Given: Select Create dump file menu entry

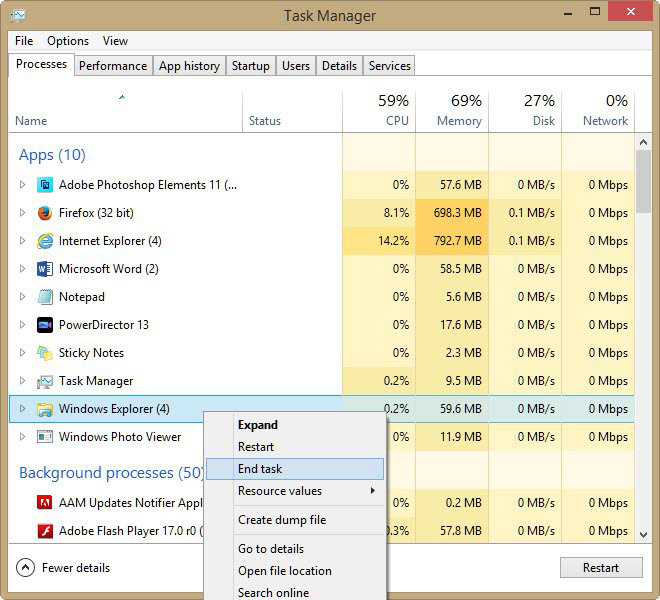Looking at the screenshot, I should pos(295,520).
